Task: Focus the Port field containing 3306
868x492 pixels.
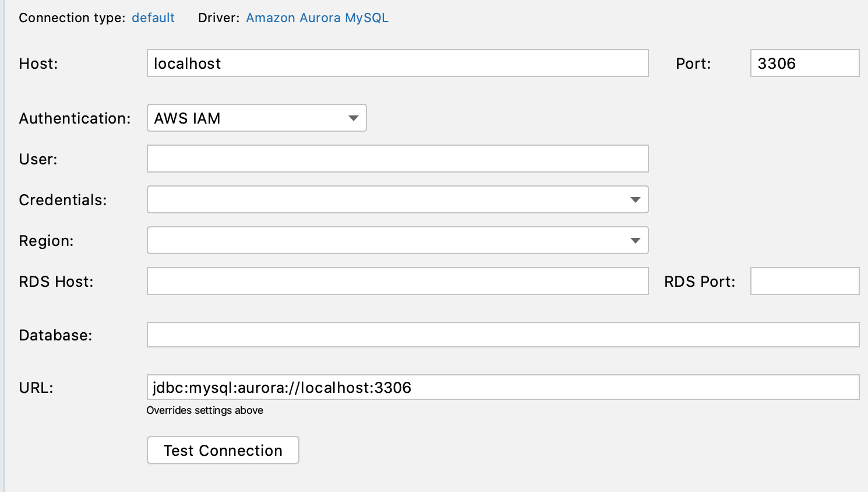Action: (x=804, y=63)
